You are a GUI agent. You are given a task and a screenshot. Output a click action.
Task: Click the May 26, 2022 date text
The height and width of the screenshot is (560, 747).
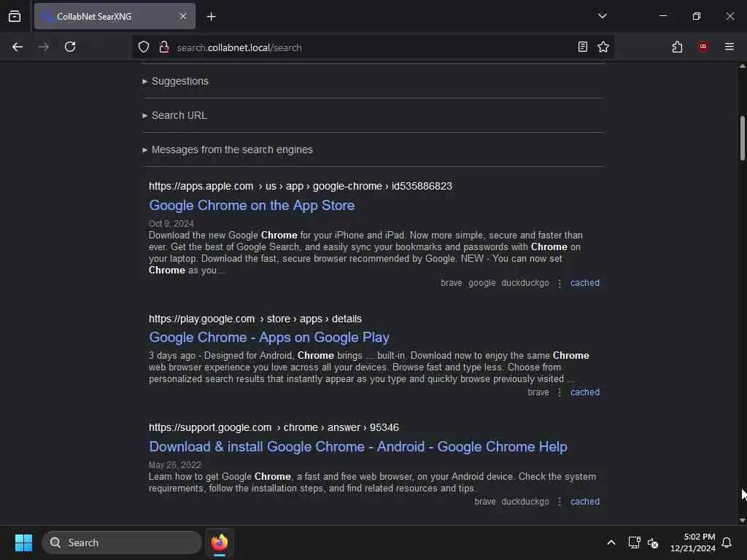pos(175,465)
